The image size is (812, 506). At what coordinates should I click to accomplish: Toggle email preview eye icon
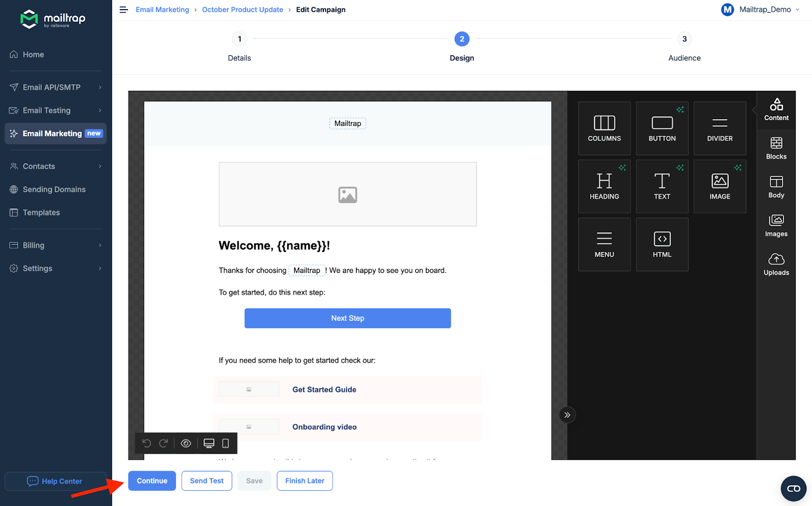[x=186, y=443]
